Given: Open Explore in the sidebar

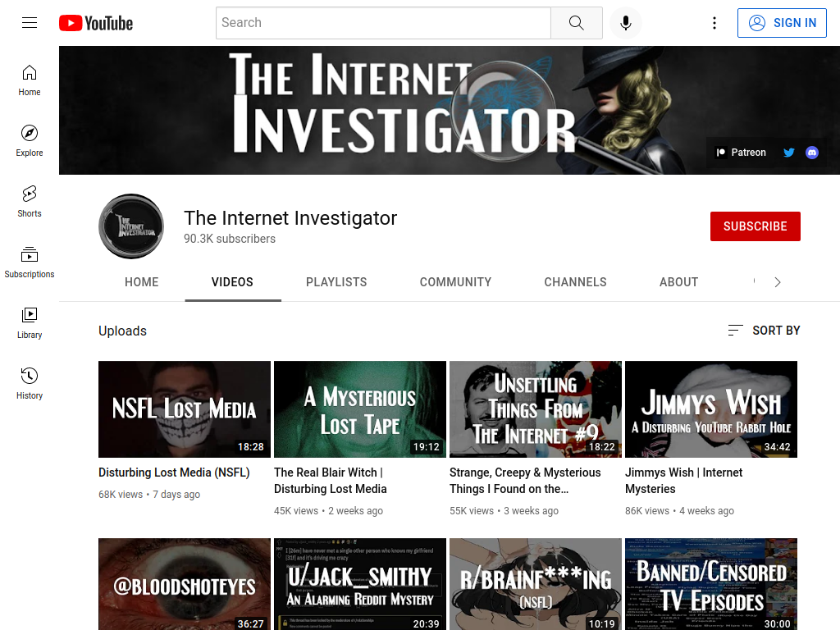Looking at the screenshot, I should click(x=30, y=141).
